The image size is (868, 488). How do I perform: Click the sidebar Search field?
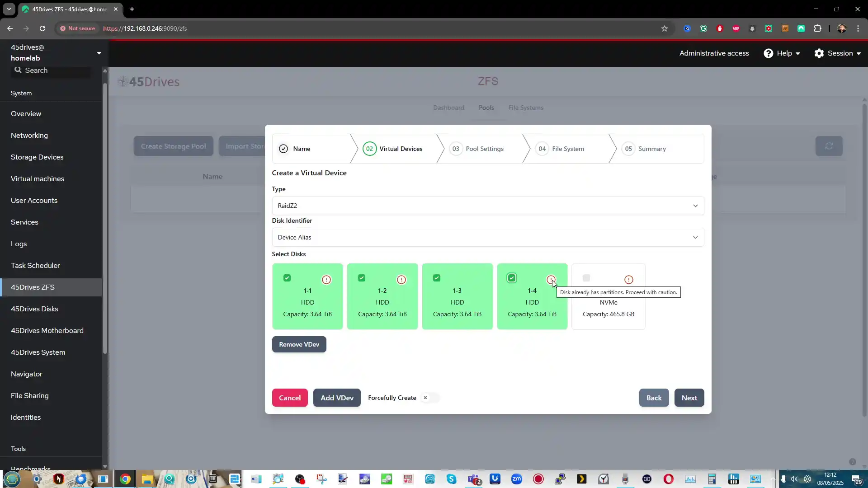[51, 70]
